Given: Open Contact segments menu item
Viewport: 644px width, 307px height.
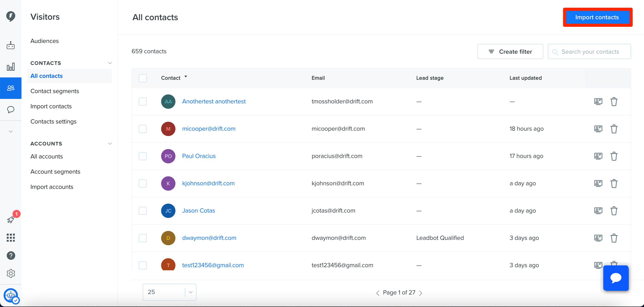Looking at the screenshot, I should tap(55, 91).
